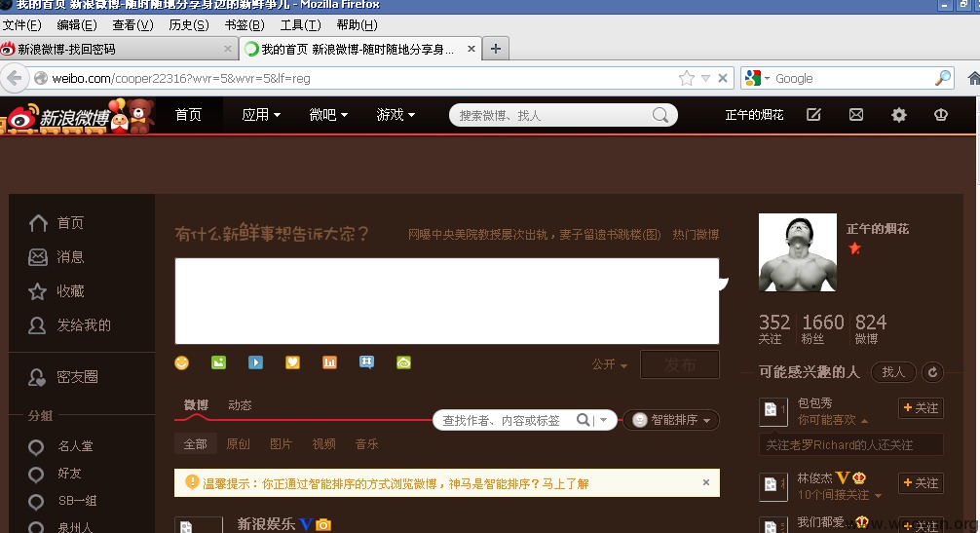Open the address bar history dropdown arrow

705,78
